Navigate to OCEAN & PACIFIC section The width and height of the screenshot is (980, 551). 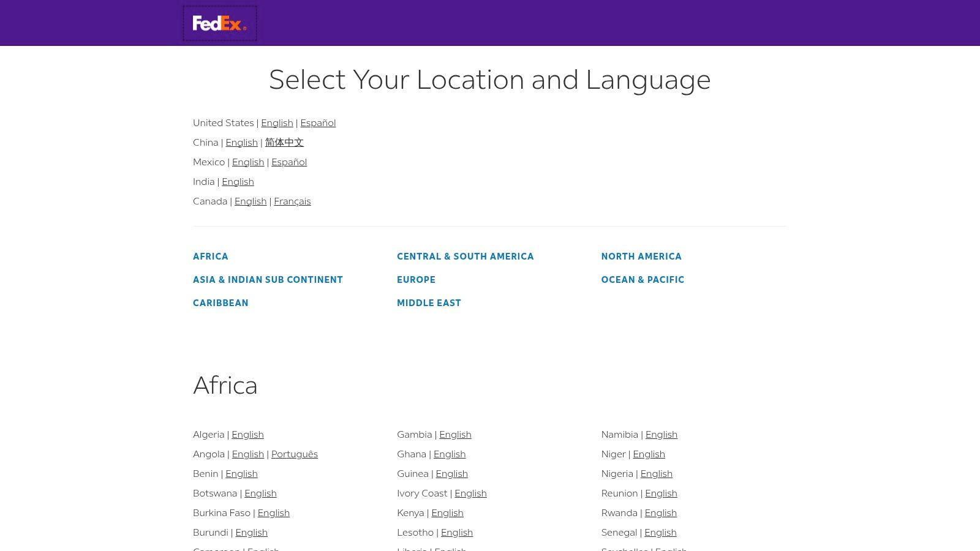click(643, 279)
